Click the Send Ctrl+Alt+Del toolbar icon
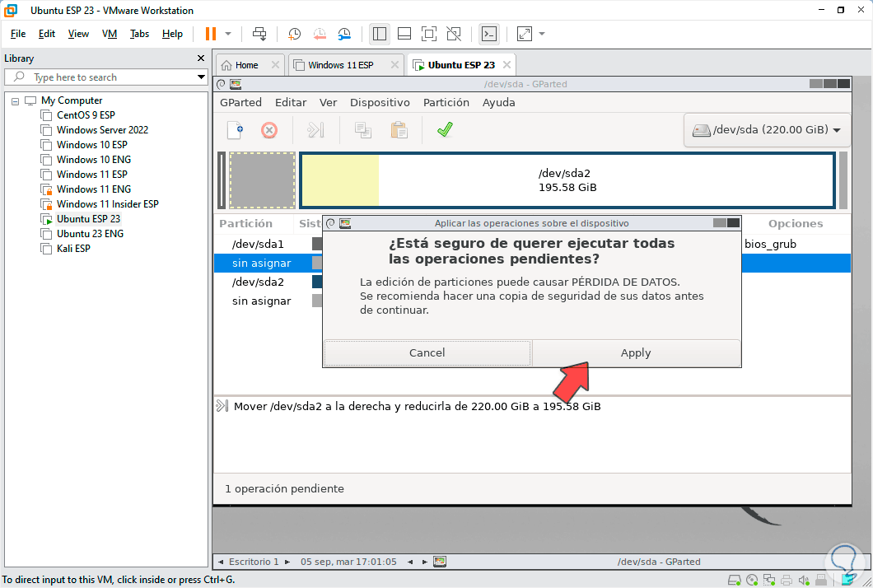Screen dimensions: 873x588 point(259,34)
